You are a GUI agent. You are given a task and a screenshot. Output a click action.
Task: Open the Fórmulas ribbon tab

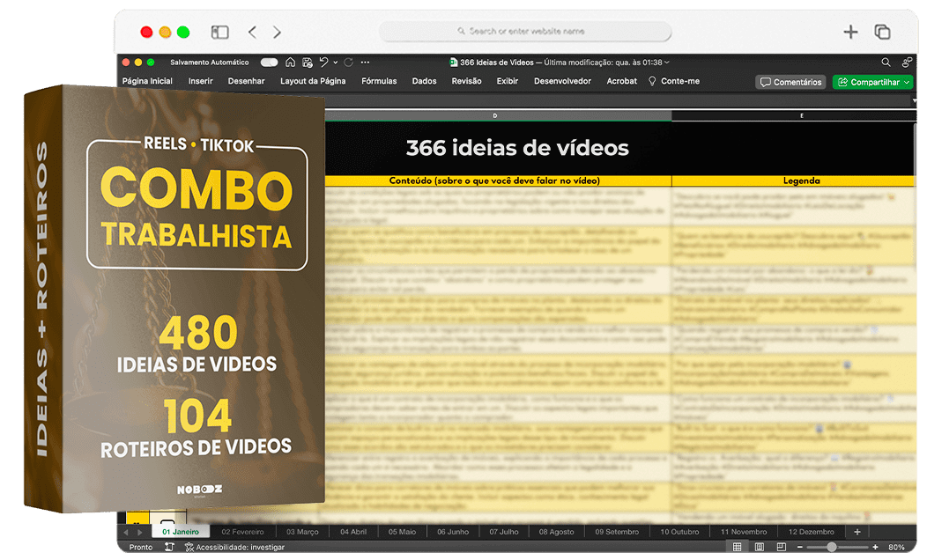(x=379, y=81)
